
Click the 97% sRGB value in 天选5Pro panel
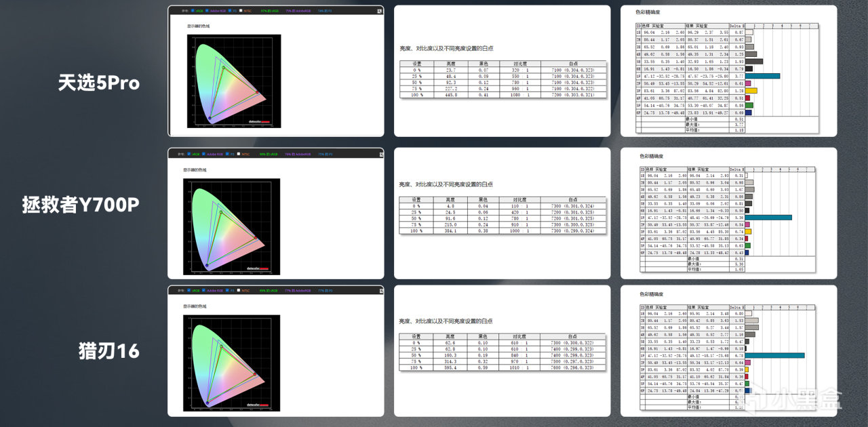269,11
